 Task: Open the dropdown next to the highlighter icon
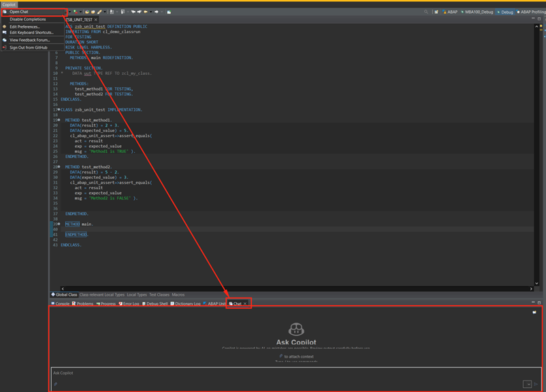104,12
